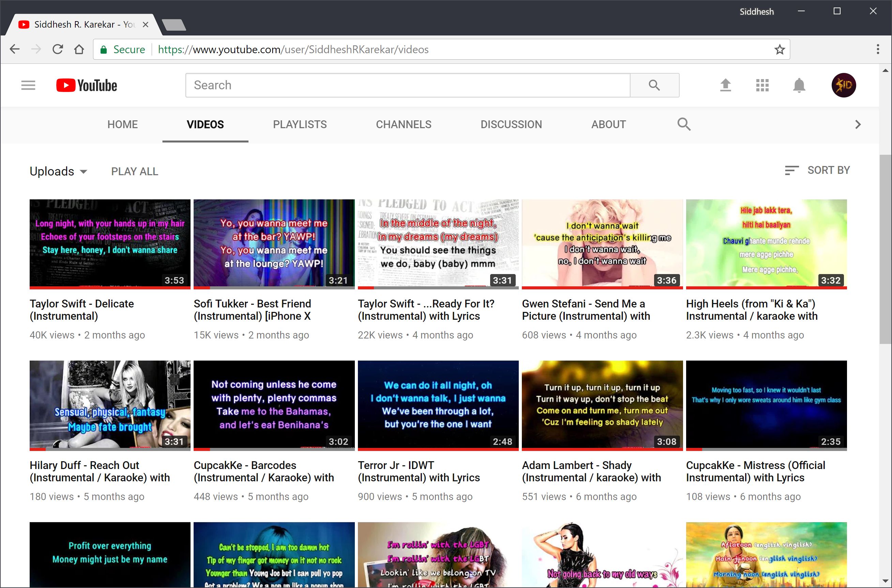Click title High Heels (from "Ki & Ka")
The width and height of the screenshot is (892, 588).
point(752,310)
